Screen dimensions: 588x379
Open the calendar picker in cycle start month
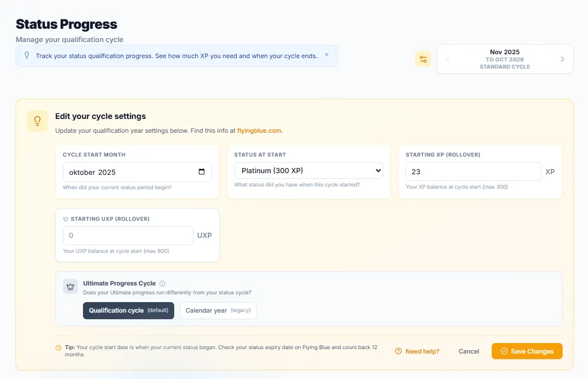point(201,172)
